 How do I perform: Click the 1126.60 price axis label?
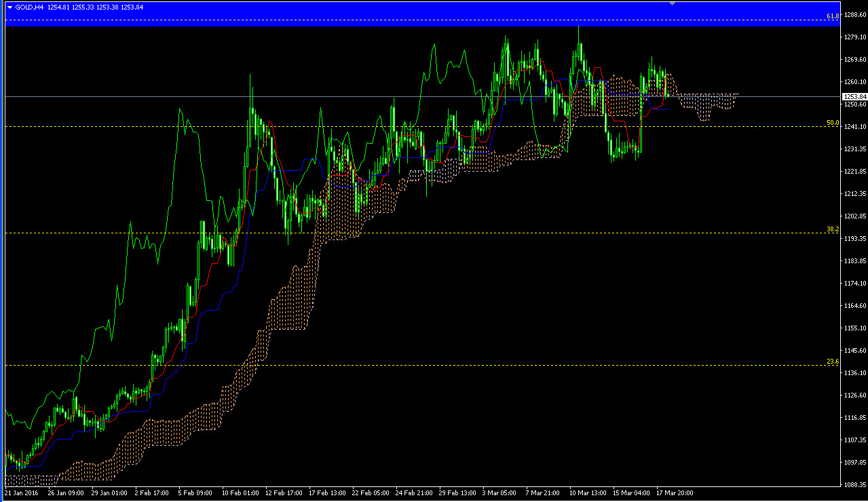(x=855, y=395)
